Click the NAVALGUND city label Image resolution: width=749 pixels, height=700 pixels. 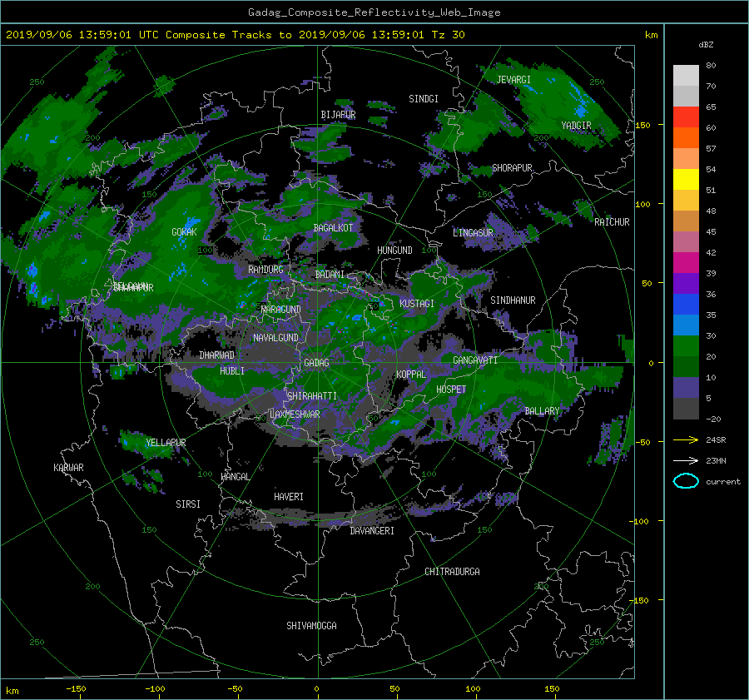(x=275, y=338)
